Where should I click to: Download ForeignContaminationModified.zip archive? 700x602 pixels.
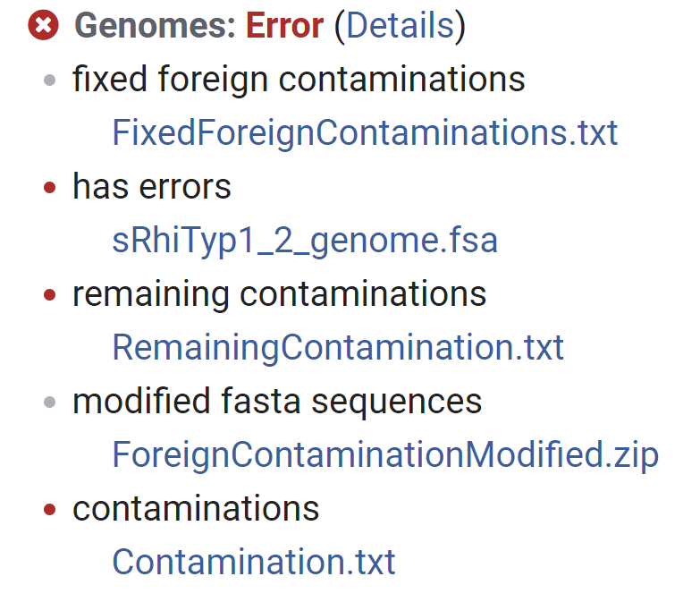(x=385, y=455)
